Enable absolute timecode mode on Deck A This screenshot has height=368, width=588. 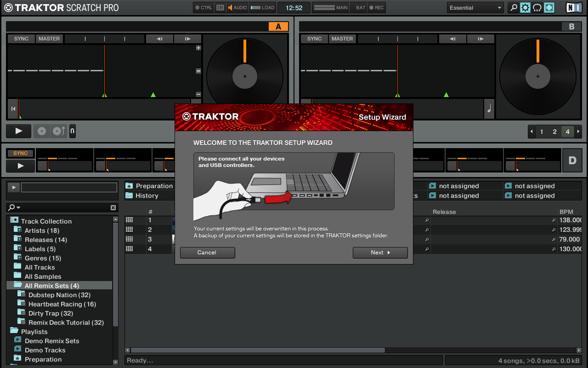(42, 131)
